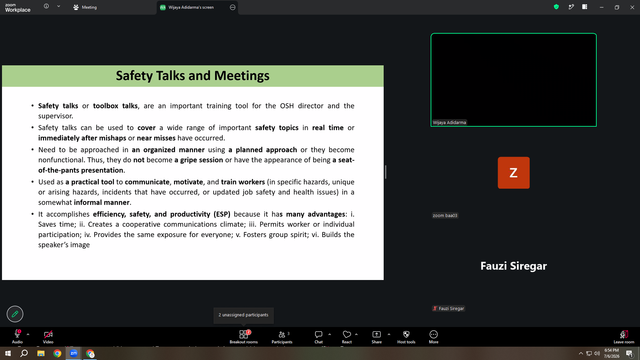Image resolution: width=640 pixels, height=360 pixels.
Task: Open More options menu
Action: [x=433, y=336]
